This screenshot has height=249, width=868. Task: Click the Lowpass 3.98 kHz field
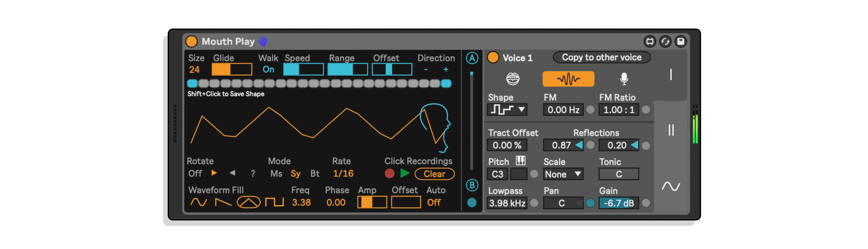click(507, 203)
